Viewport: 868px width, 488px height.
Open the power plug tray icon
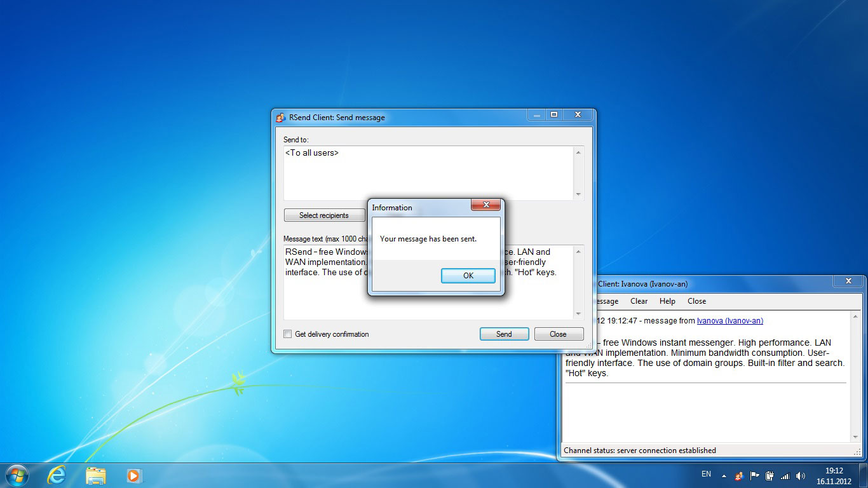[770, 475]
